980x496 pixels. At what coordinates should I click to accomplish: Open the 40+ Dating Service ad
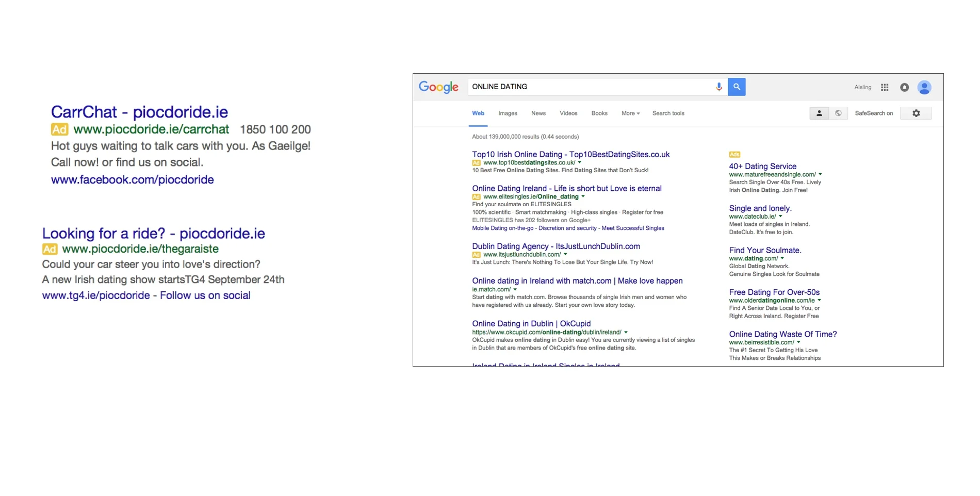(762, 167)
